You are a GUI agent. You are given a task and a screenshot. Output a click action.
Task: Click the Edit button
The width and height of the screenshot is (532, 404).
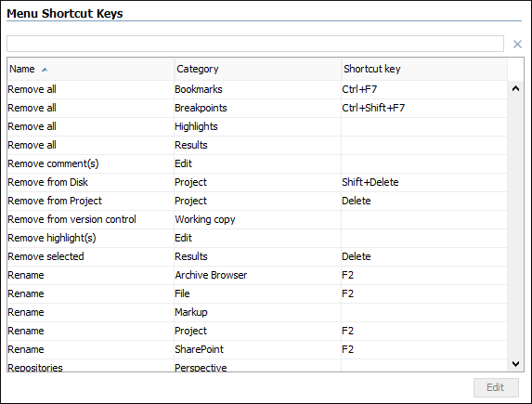tap(496, 387)
